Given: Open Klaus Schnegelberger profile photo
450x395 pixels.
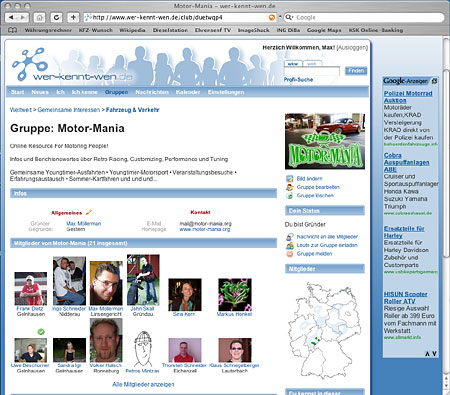Looking at the screenshot, I should [235, 350].
